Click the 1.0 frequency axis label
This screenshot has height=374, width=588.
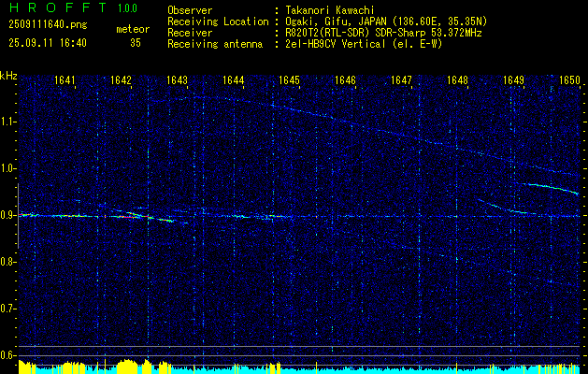coord(8,169)
